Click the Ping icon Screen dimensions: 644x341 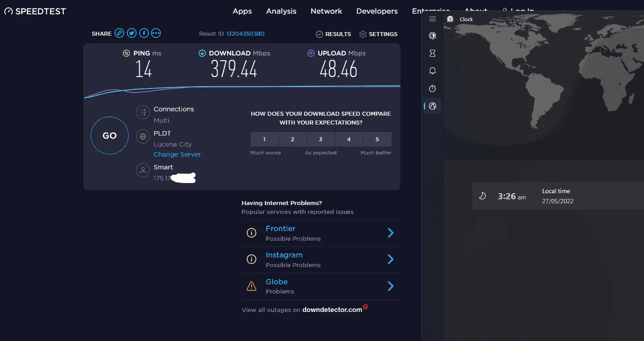tap(126, 53)
